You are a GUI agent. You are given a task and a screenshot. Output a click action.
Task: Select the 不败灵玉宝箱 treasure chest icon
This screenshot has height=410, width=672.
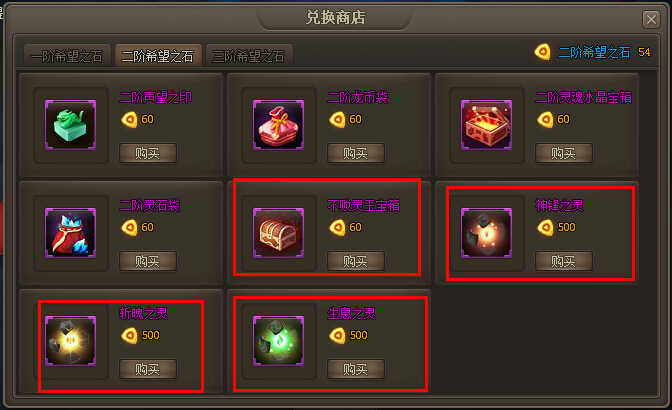[279, 233]
